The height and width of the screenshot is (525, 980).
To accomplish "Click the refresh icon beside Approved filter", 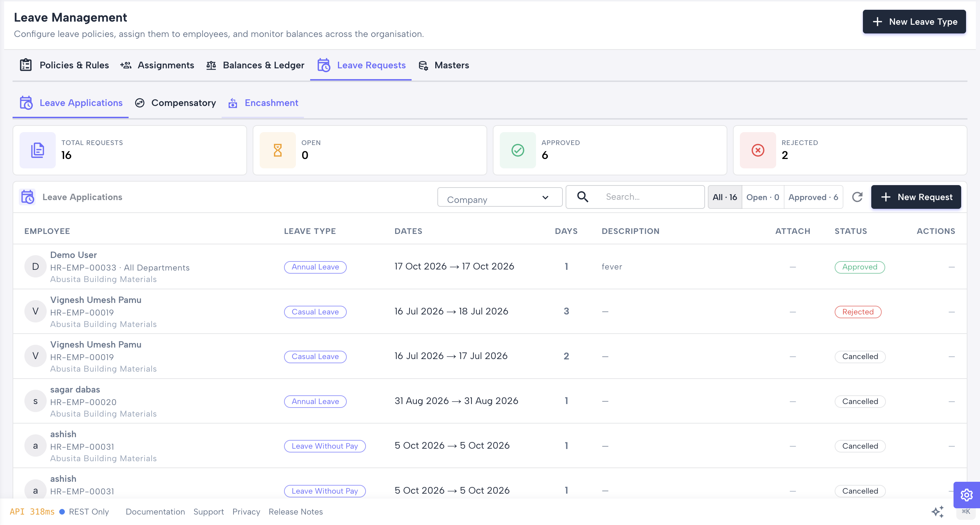I will [857, 197].
